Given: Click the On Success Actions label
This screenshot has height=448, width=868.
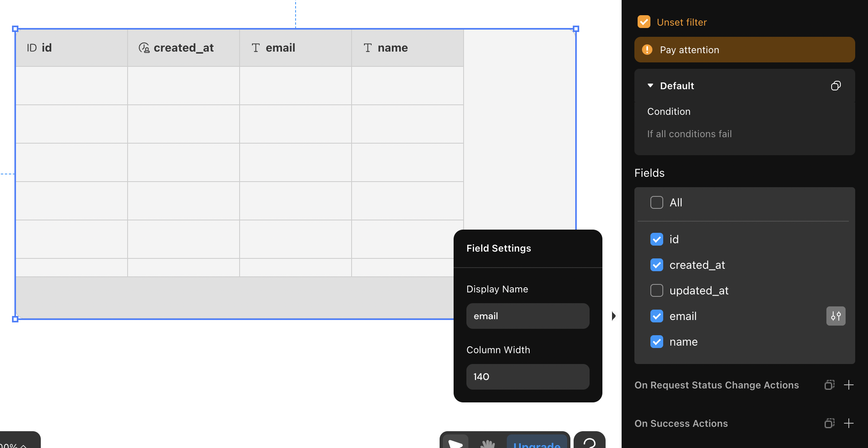Looking at the screenshot, I should coord(681,424).
